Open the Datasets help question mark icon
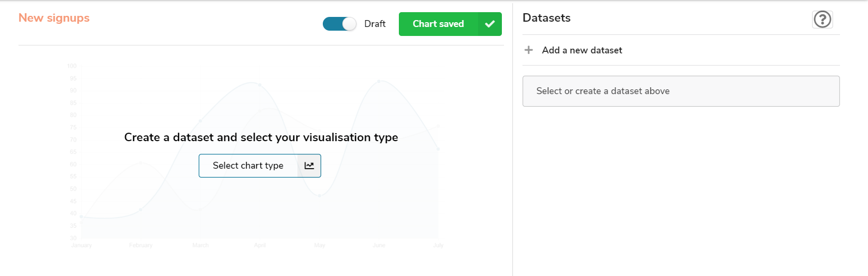 [822, 20]
